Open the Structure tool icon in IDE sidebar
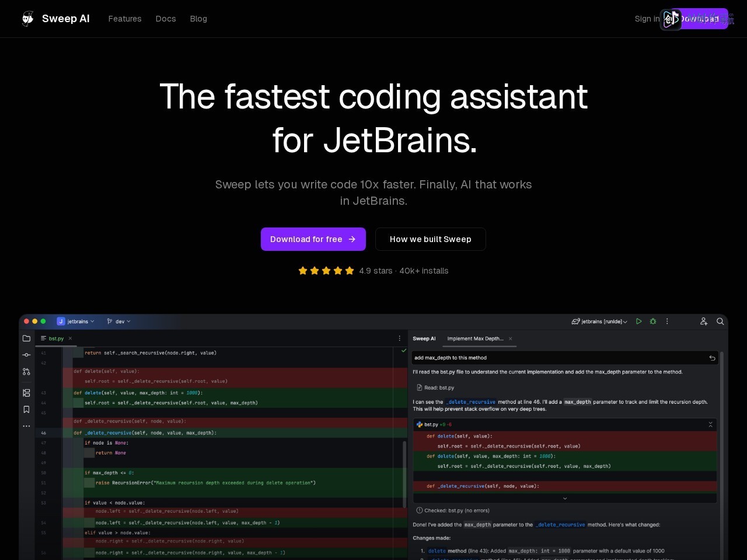 pyautogui.click(x=26, y=393)
